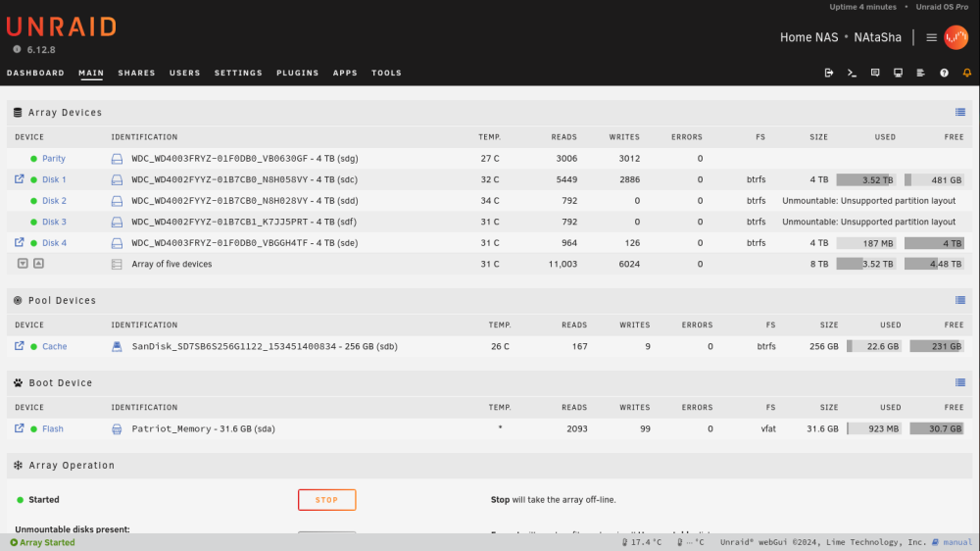
Task: Click the Array of five devices icon
Action: [x=117, y=265]
